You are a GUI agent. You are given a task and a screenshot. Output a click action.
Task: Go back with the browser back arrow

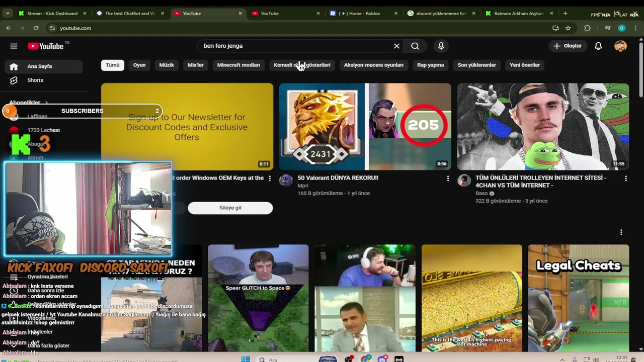(9, 28)
